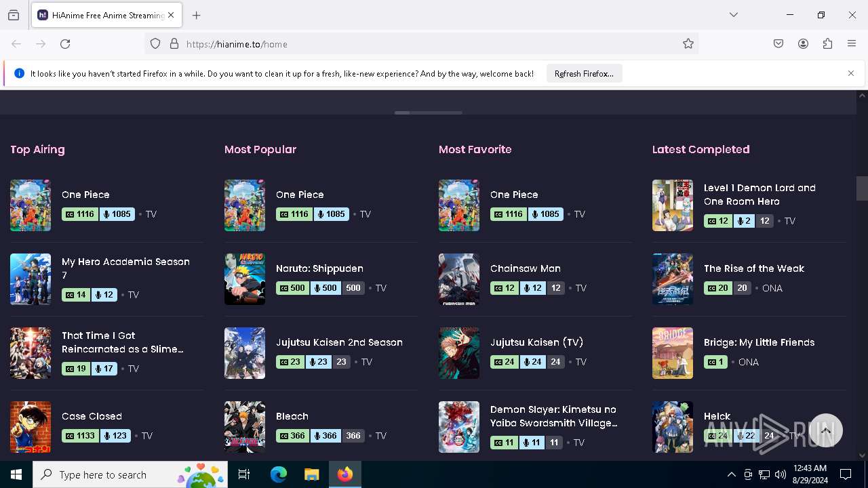Click Chainsaw Man dub mic 12 badge

(x=532, y=288)
